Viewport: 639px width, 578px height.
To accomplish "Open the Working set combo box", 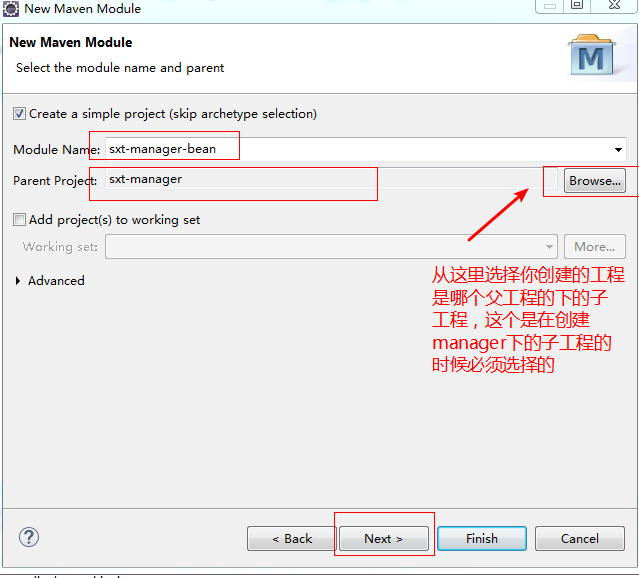I will [x=331, y=247].
